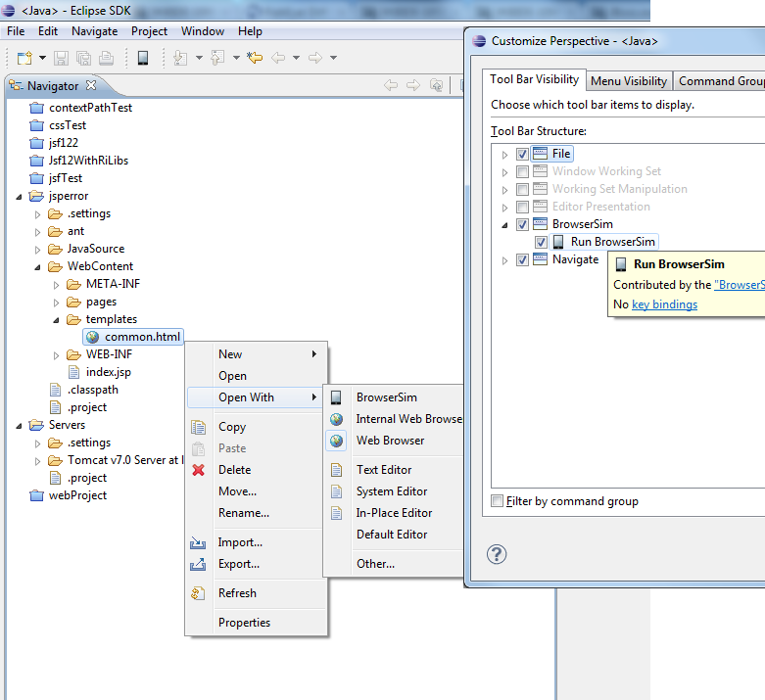Enable Filter by command group checkbox
The height and width of the screenshot is (700, 765).
tap(498, 501)
